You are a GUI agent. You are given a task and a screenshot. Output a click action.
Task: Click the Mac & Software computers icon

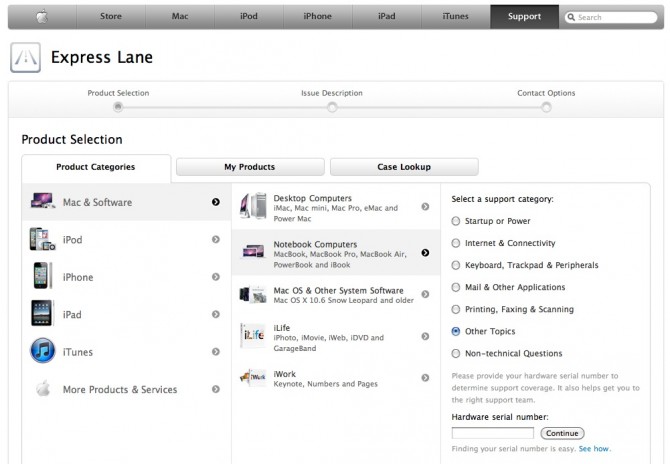(43, 201)
